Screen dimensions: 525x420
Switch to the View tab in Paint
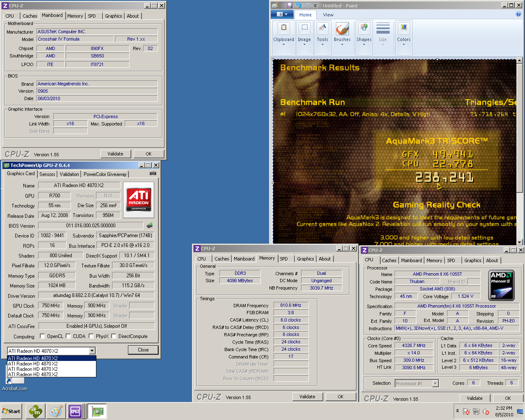(328, 15)
